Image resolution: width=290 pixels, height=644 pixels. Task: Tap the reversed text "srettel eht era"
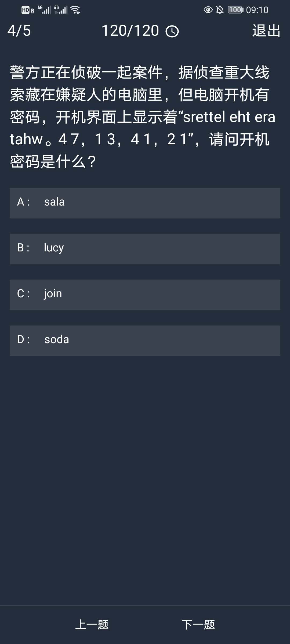229,117
